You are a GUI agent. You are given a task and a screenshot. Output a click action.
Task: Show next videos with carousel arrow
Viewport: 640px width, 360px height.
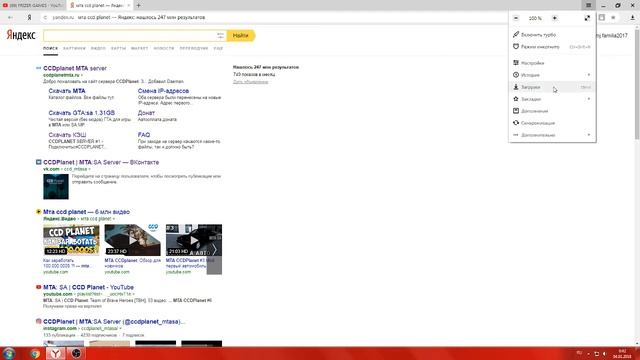tap(215, 249)
